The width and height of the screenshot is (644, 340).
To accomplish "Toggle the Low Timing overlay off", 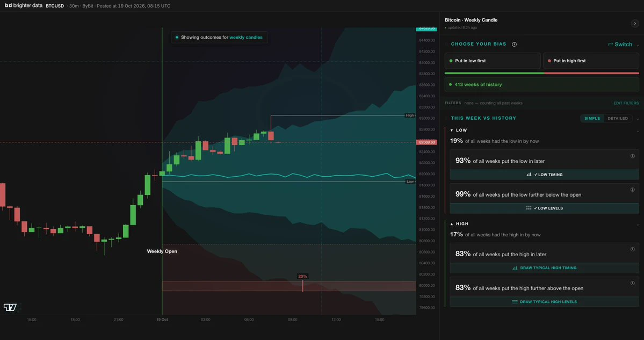I will (x=544, y=175).
